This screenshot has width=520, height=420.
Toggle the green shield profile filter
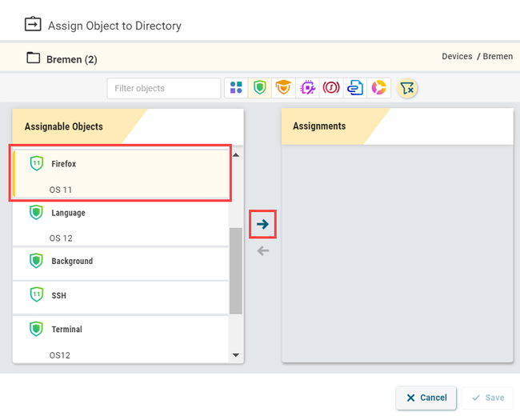pyautogui.click(x=258, y=88)
